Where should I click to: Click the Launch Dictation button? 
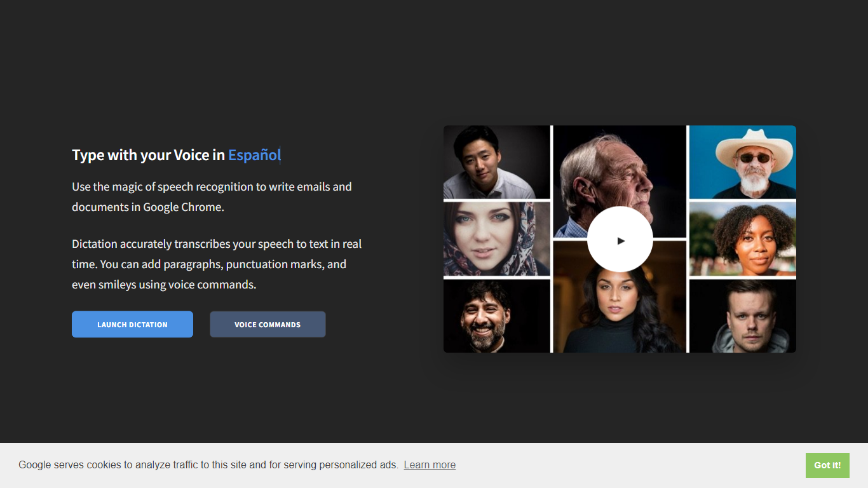pos(132,324)
